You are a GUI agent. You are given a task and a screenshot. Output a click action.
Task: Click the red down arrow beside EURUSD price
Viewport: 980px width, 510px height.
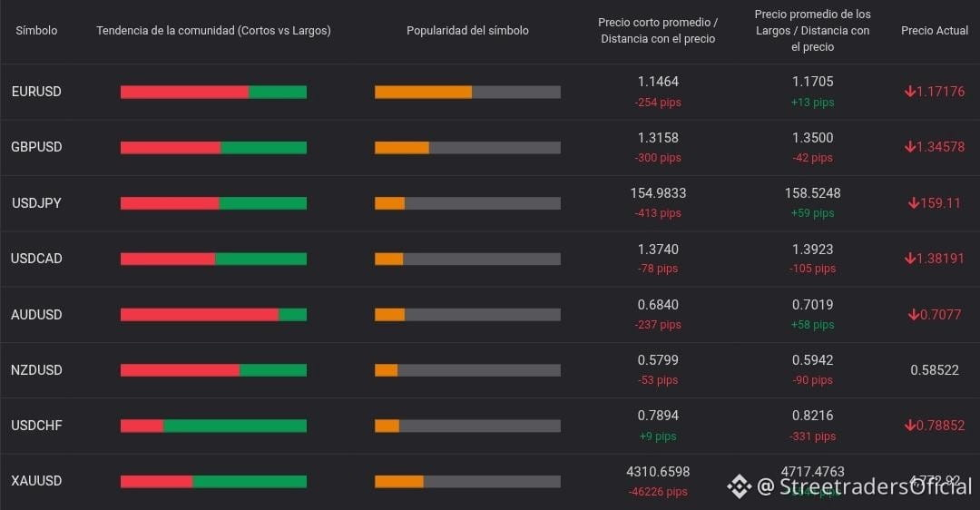(909, 92)
